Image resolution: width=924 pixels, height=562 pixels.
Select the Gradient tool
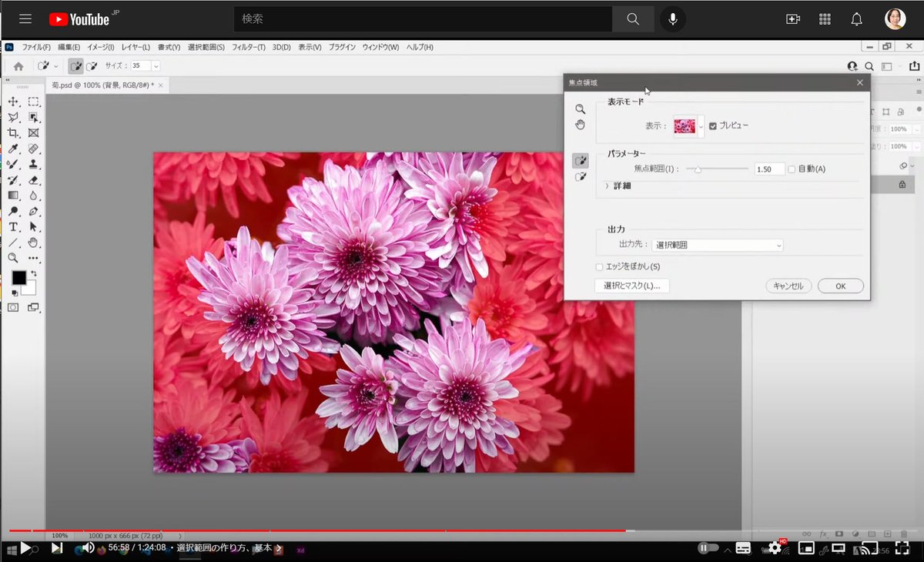click(13, 196)
